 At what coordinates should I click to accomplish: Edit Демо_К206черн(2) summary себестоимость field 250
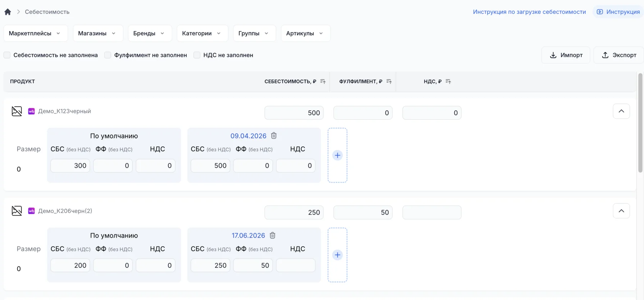[x=294, y=212]
